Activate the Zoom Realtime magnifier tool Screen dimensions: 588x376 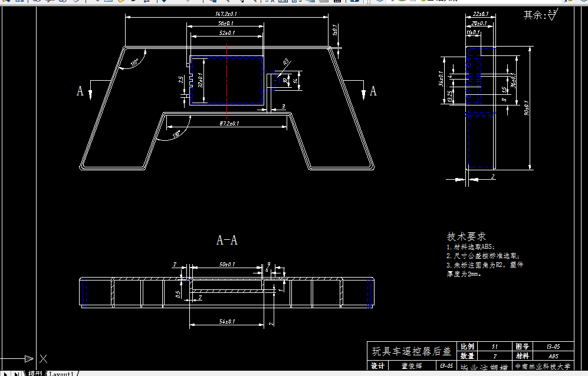coord(228,2)
